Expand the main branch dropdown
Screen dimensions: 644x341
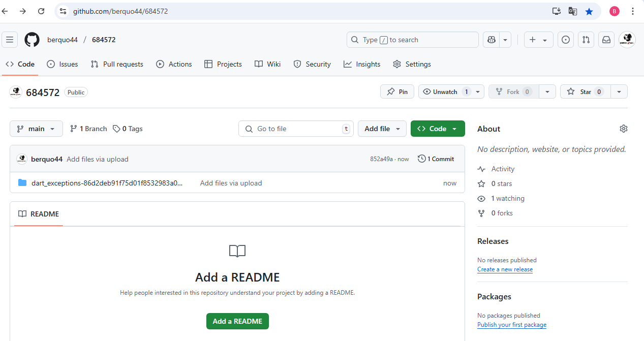click(36, 129)
